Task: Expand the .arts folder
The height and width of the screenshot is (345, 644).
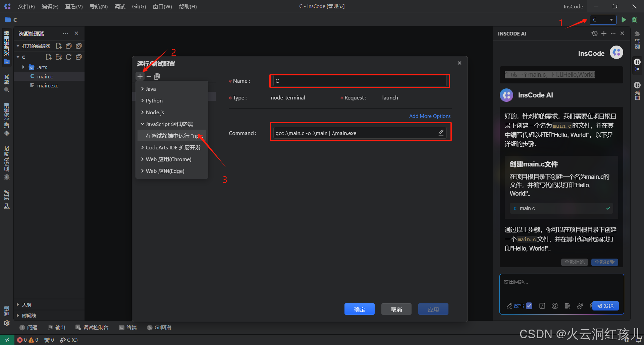Action: point(23,67)
